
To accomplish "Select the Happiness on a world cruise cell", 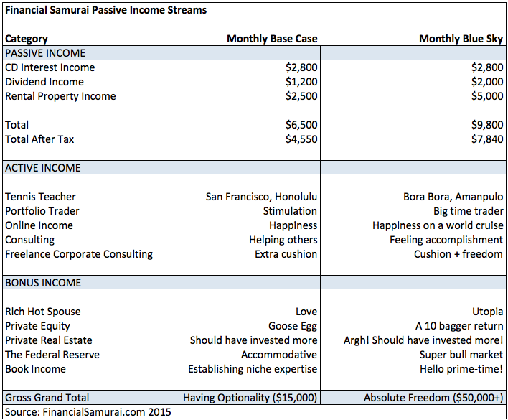I will 438,225.
